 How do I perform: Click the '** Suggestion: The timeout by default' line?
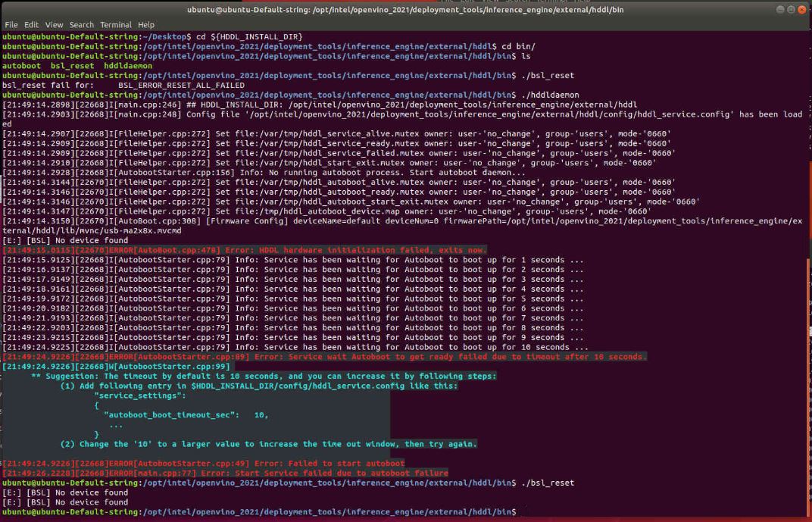click(264, 376)
